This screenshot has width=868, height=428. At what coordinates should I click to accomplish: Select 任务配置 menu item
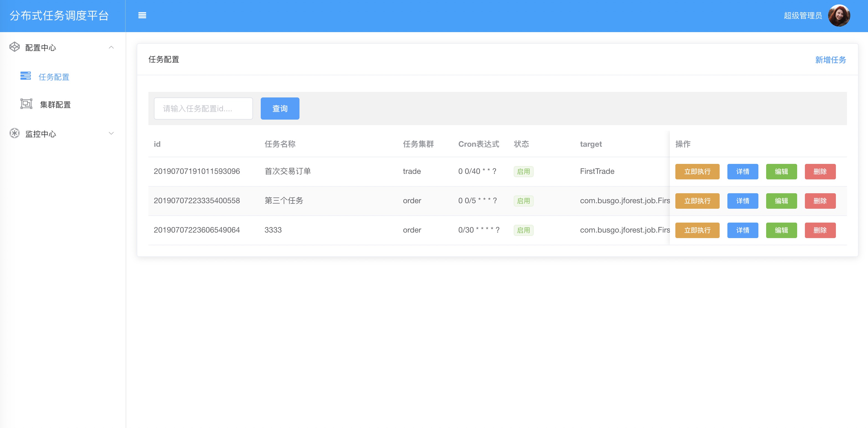54,77
